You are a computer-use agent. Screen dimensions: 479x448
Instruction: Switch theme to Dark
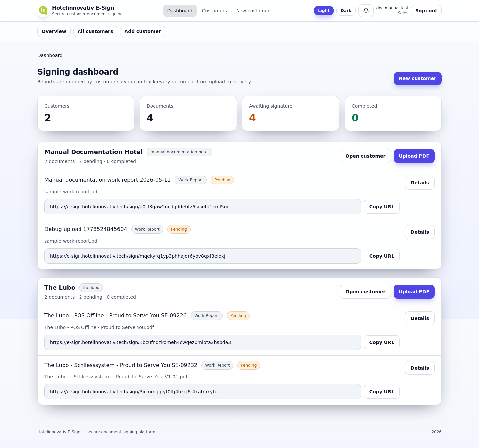(346, 11)
